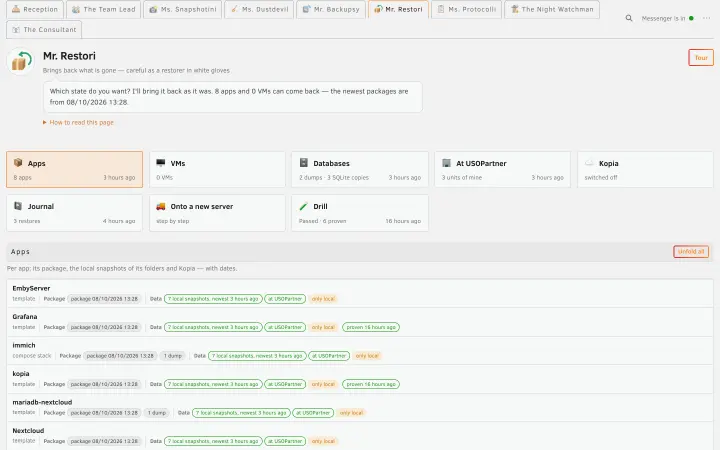Select the Apps card

point(74,169)
